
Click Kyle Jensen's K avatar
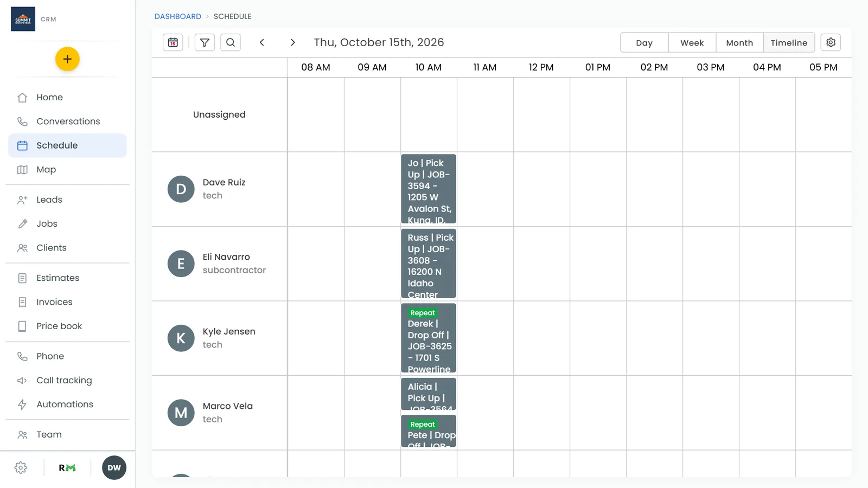181,338
